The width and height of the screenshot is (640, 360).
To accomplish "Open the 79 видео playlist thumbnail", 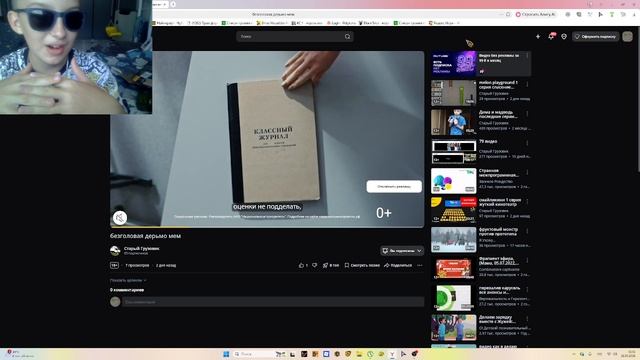I will [x=453, y=151].
